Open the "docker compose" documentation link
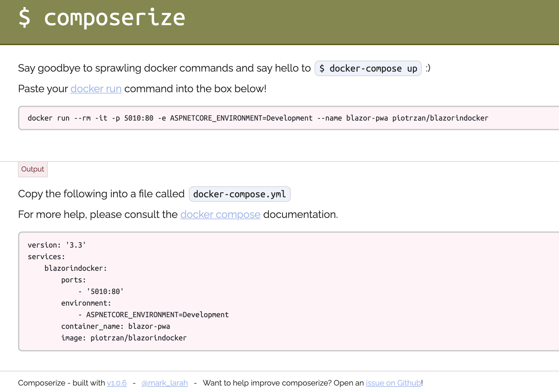Screen dimensions: 559x392 220,214
